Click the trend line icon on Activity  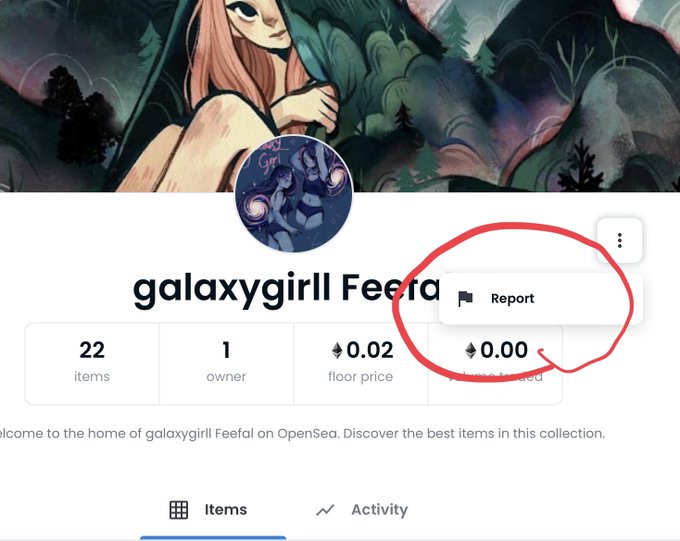click(x=325, y=510)
